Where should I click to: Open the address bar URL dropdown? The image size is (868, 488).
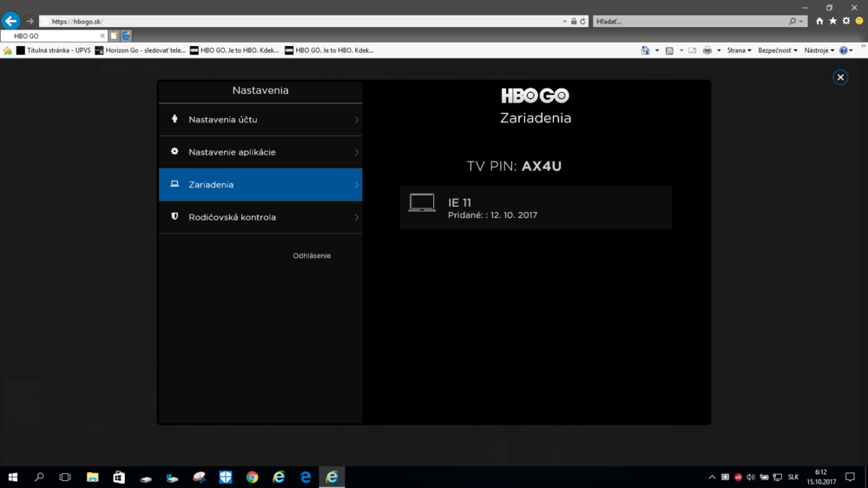(565, 21)
